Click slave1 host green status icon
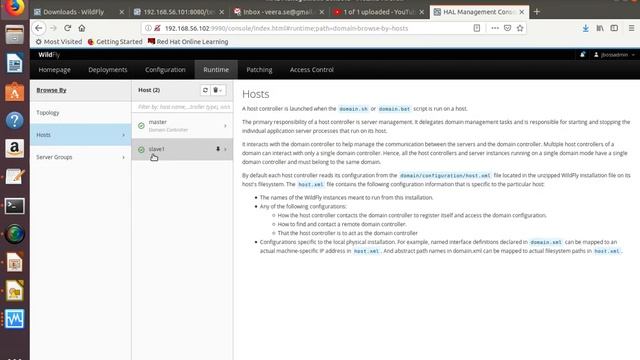640x360 pixels. 141,150
